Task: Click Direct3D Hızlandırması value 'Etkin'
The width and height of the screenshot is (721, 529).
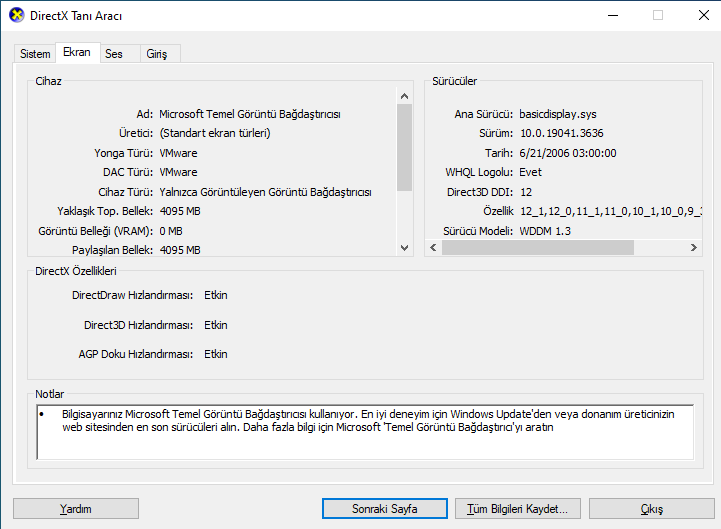Action: 216,325
